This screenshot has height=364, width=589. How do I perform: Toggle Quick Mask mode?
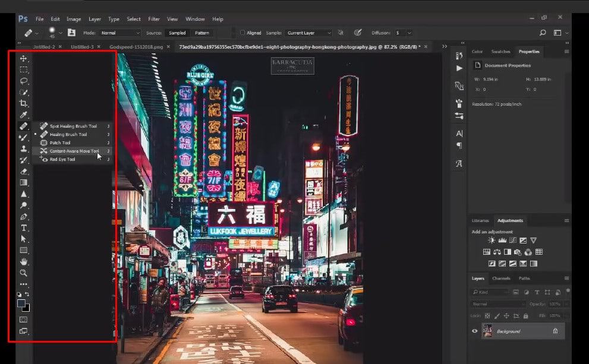point(23,319)
